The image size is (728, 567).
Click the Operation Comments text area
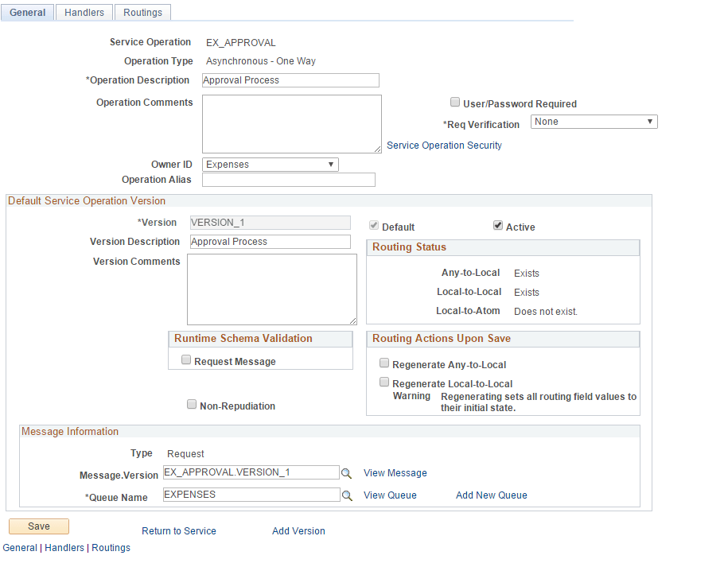pos(291,124)
